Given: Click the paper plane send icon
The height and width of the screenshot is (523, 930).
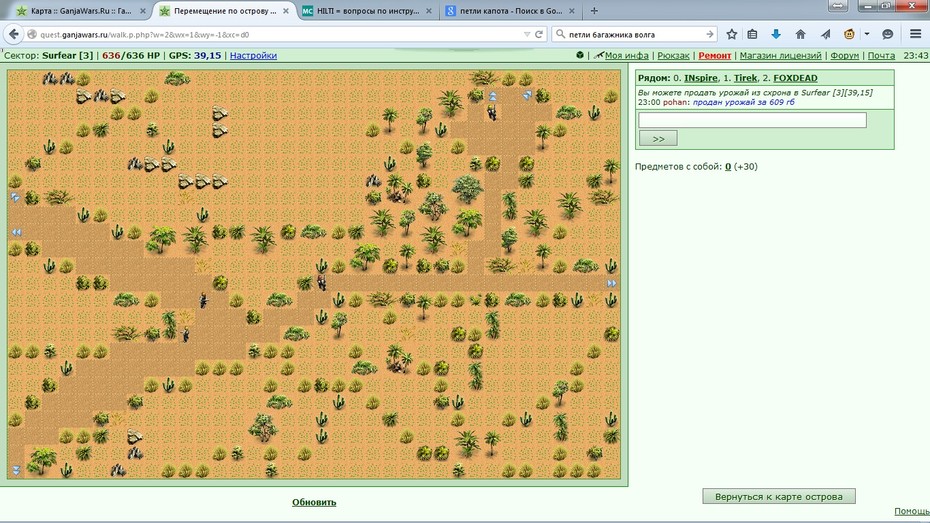Looking at the screenshot, I should point(825,34).
